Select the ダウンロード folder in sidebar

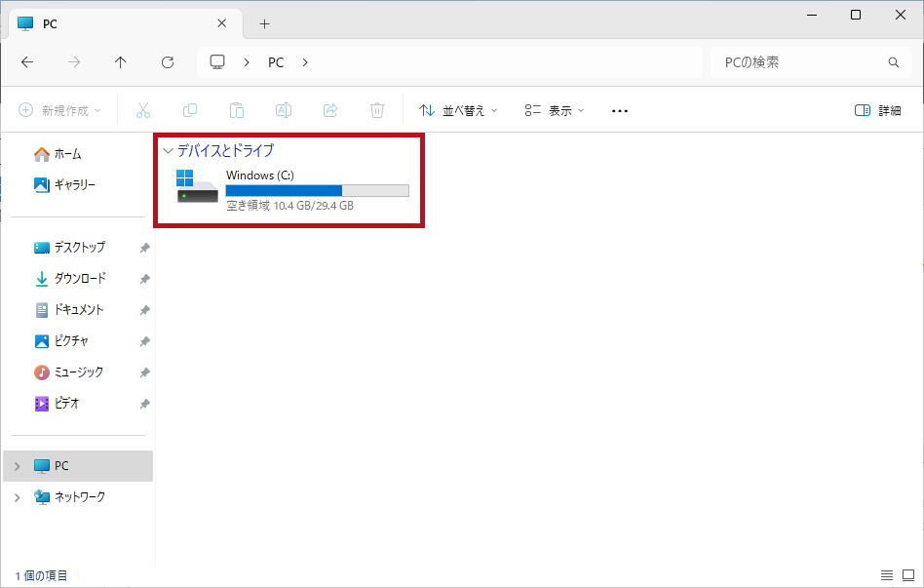pyautogui.click(x=79, y=279)
